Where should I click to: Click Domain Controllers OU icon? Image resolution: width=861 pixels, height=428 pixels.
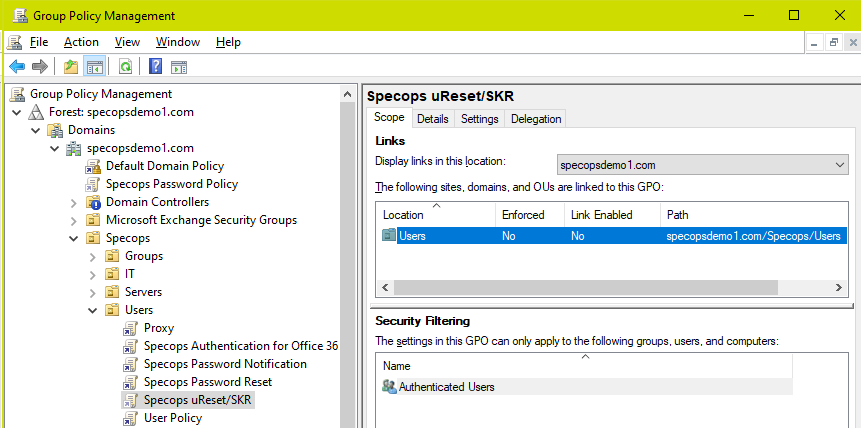[x=93, y=202]
